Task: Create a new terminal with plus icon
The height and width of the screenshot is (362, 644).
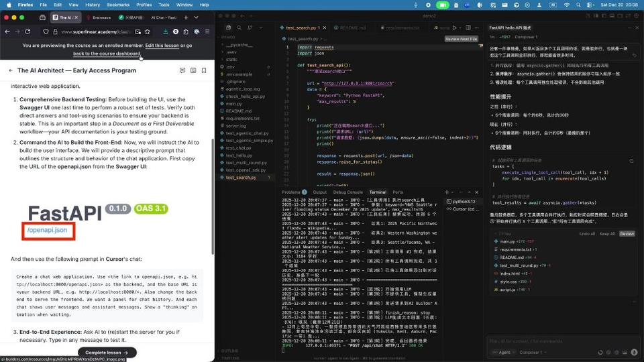Action: (447, 192)
